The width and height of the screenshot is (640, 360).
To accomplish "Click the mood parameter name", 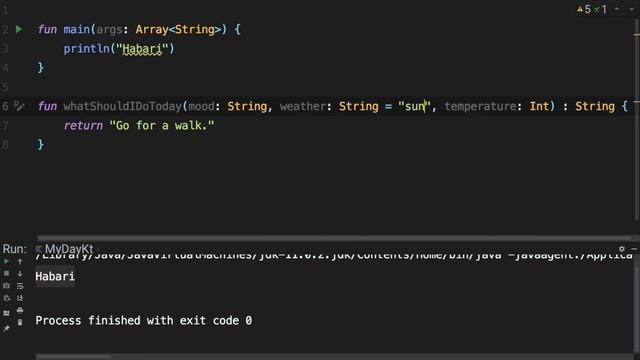I will point(201,106).
